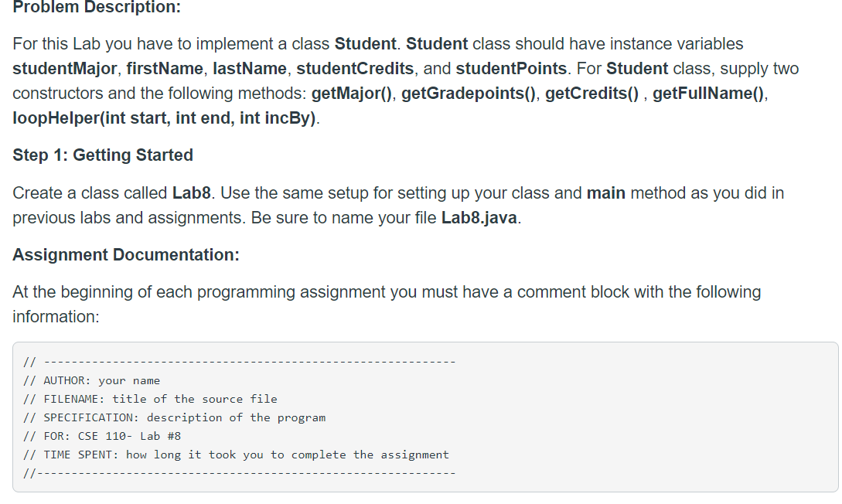Click the bold lastName variable name
Image resolution: width=842 pixels, height=504 pixels.
250,69
